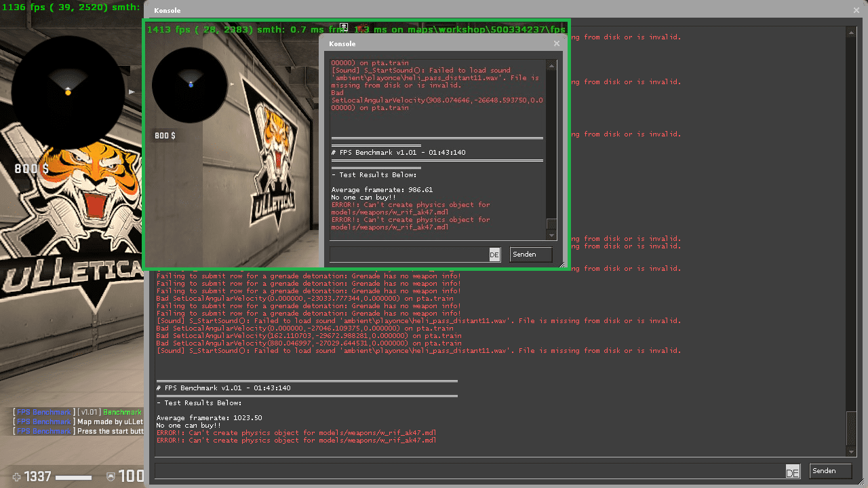
Task: Click the SetLocalAngularVelocity line with -27046.109375
Action: tap(304, 329)
